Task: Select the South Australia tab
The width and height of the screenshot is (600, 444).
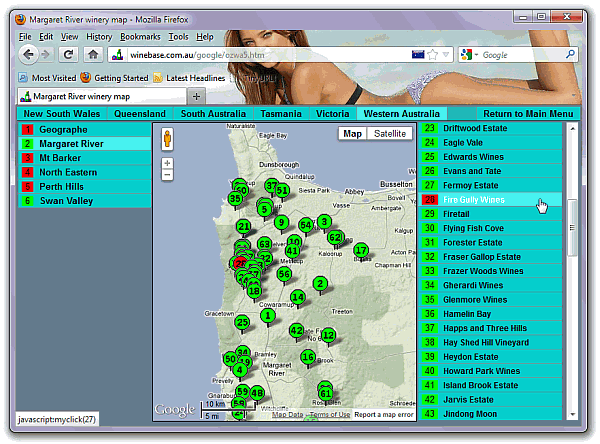Action: coord(214,114)
